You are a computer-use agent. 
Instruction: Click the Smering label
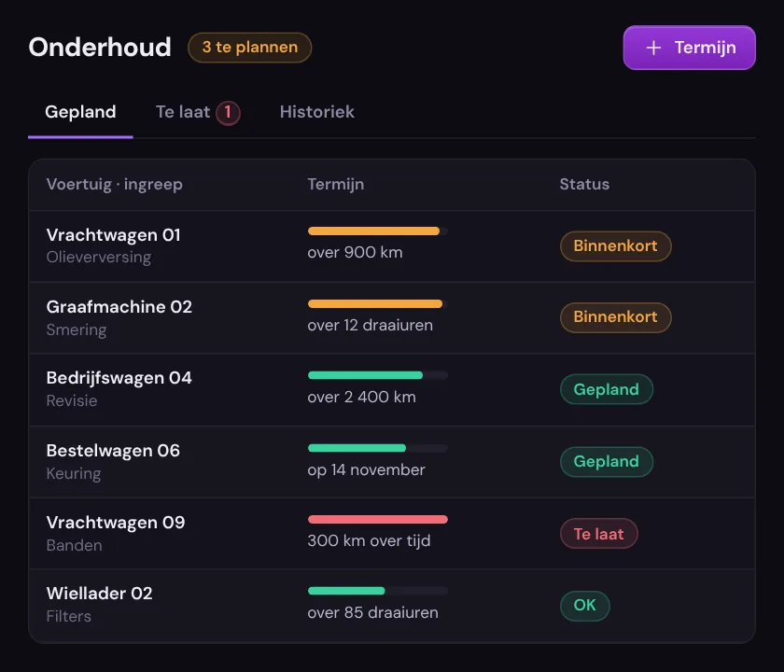77,330
